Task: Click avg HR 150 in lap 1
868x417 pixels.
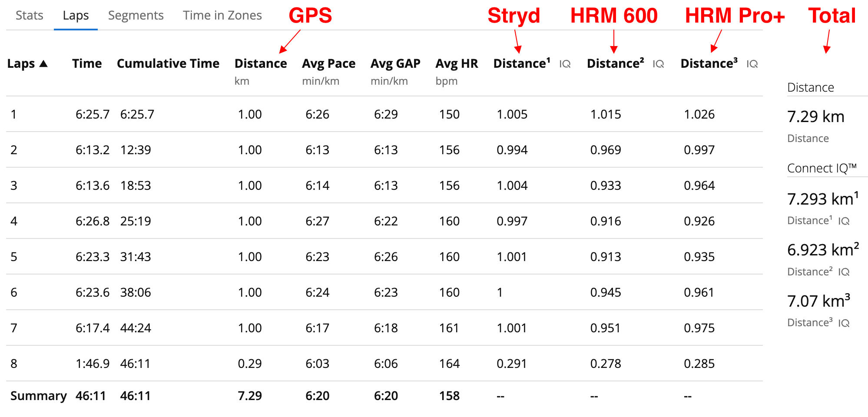Action: pyautogui.click(x=449, y=114)
